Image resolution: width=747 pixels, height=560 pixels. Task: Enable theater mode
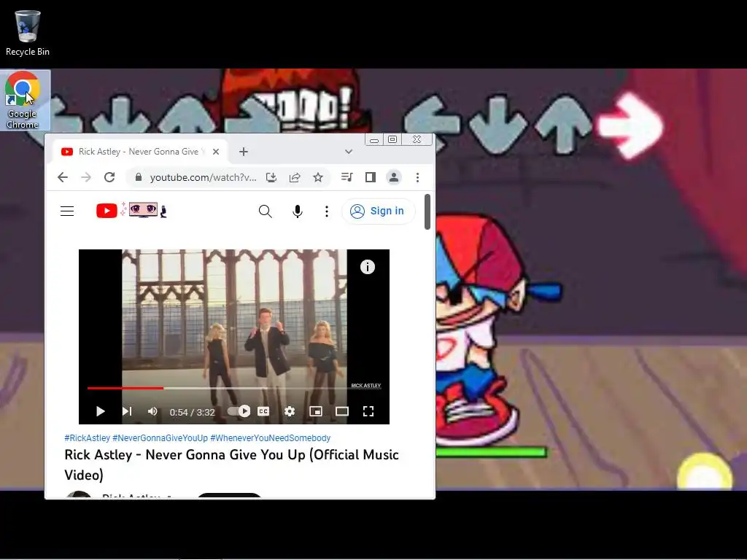342,411
